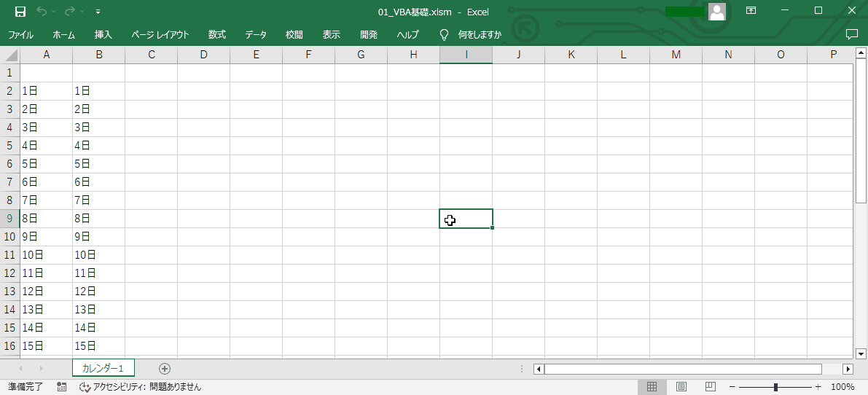The width and height of the screenshot is (868, 395).
Task: Click the user account avatar icon
Action: click(717, 12)
